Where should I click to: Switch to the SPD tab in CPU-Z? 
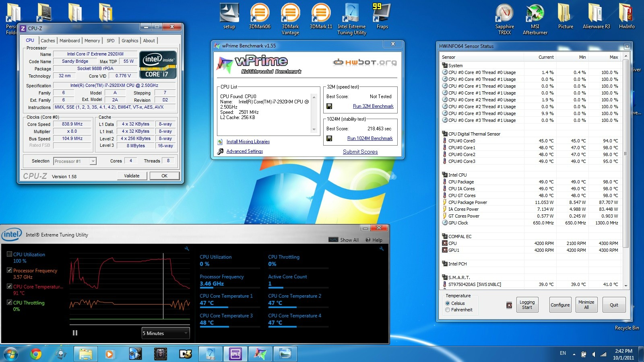tap(111, 41)
